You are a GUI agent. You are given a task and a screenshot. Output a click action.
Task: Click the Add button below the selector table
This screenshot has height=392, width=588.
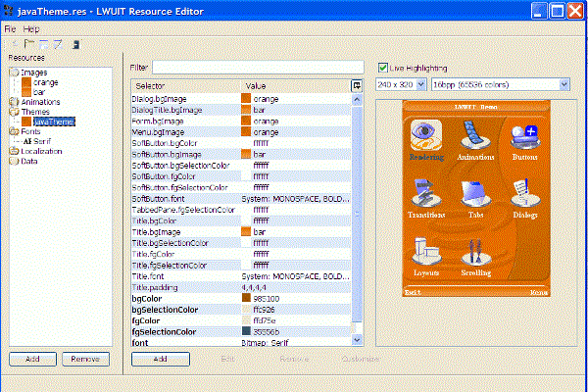[152, 359]
